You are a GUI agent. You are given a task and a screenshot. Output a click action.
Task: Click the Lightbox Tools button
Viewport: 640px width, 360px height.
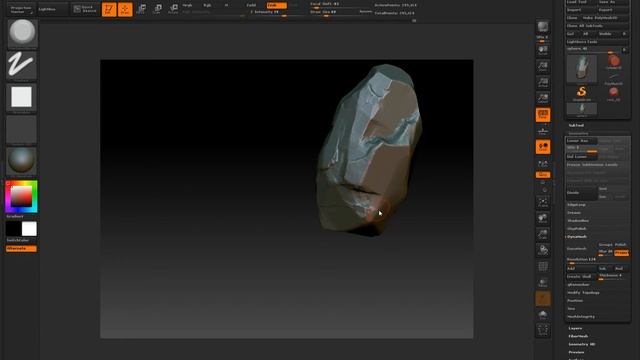[x=597, y=42]
